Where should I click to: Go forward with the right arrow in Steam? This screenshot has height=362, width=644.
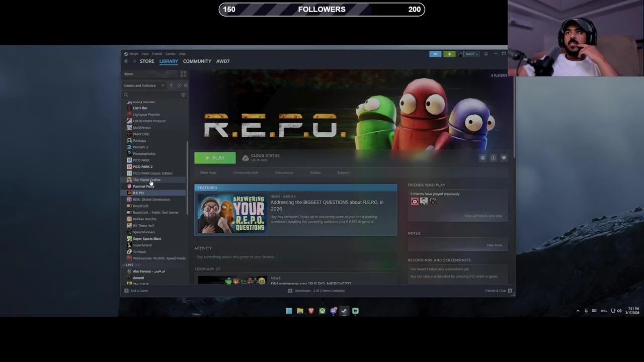click(x=134, y=61)
